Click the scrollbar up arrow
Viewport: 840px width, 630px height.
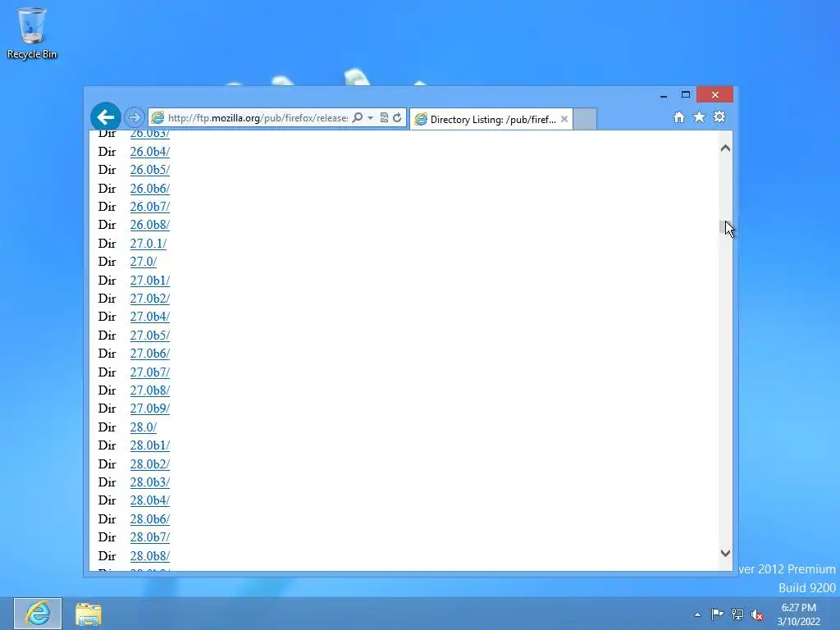point(725,148)
